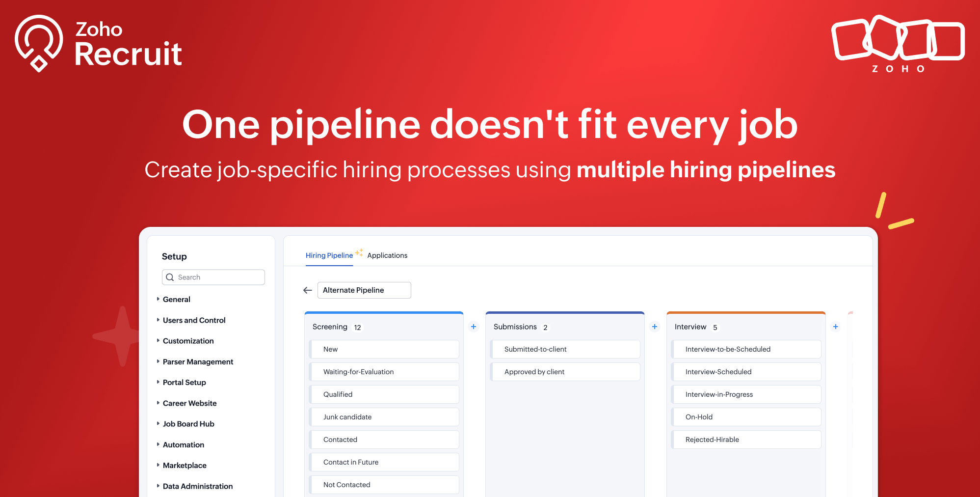Expand the Customization section arrow
Screen dimensions: 980x497
[158, 340]
